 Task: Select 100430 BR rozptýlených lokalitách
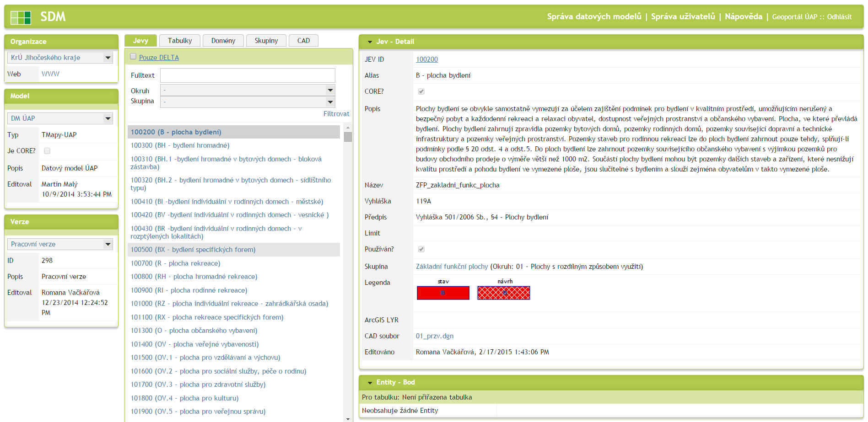click(x=234, y=232)
